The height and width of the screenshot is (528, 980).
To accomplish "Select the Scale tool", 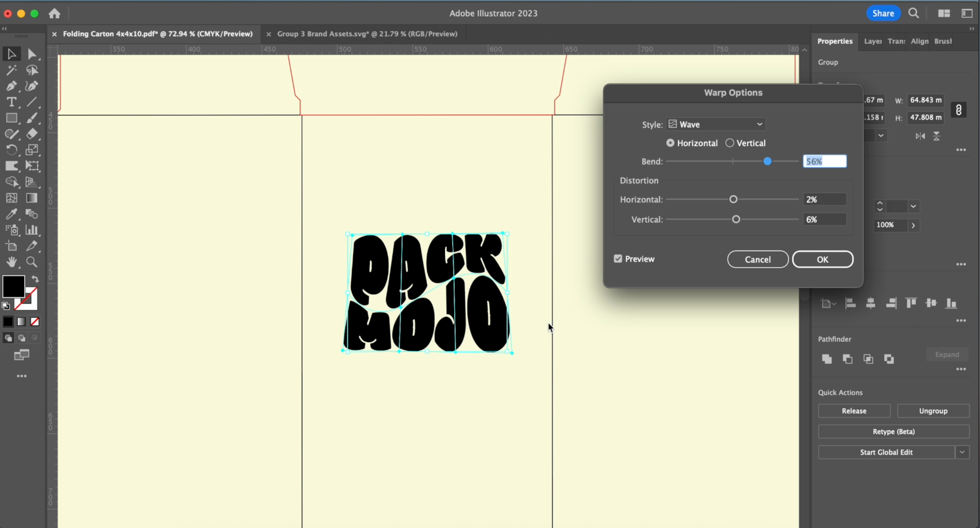I will coord(32,150).
